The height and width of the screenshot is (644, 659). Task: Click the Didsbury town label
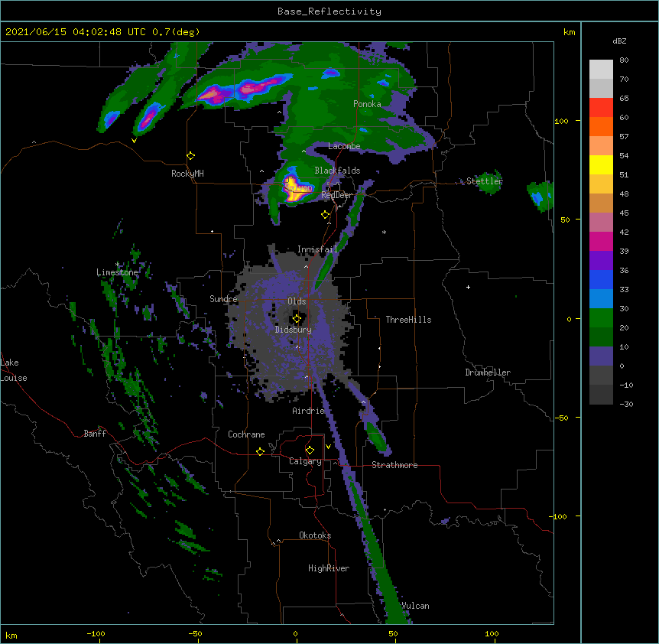[x=294, y=330]
